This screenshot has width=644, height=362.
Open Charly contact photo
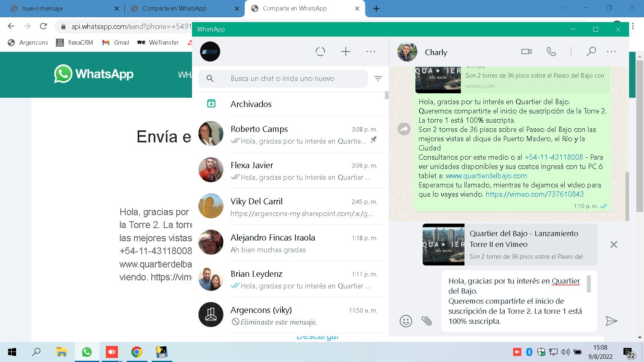[x=407, y=51]
